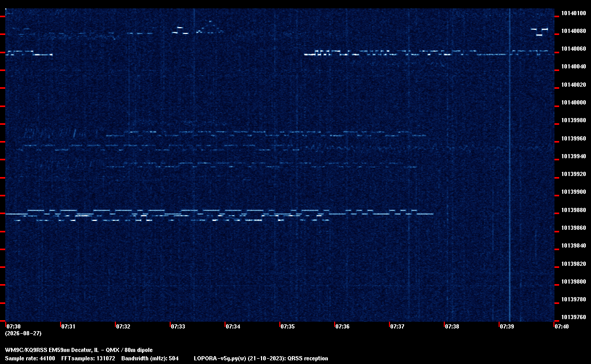591x364 pixels.
Task: Click the 07:38 time label
Action: point(452,326)
